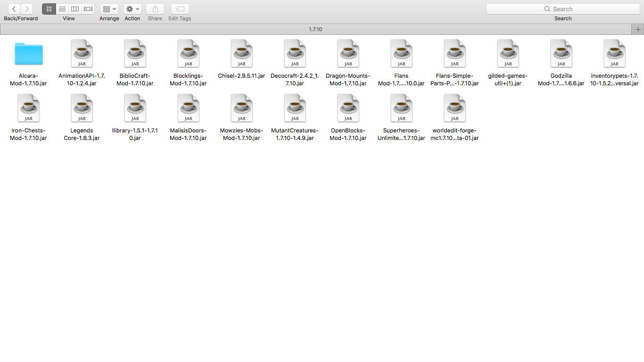Select the Blocklings-Mod-1.7.10.jar file icon
This screenshot has height=362, width=644.
point(189,53)
